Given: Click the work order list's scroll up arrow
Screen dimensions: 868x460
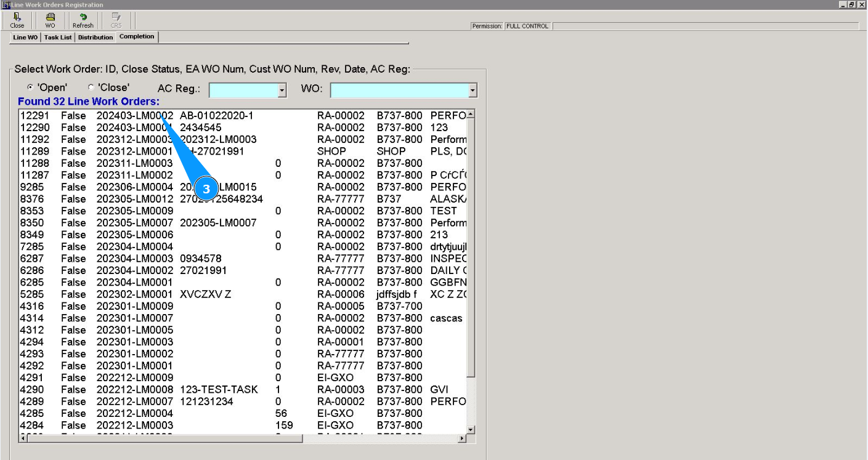Looking at the screenshot, I should pyautogui.click(x=471, y=115).
